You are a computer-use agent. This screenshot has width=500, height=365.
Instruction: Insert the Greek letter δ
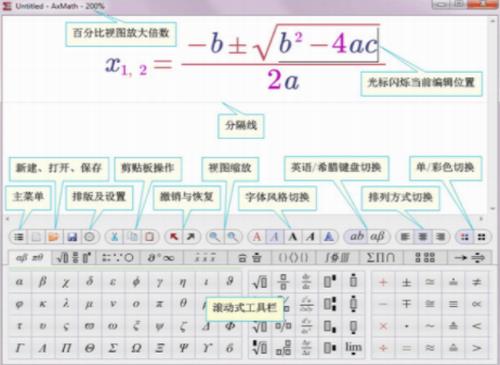click(89, 282)
